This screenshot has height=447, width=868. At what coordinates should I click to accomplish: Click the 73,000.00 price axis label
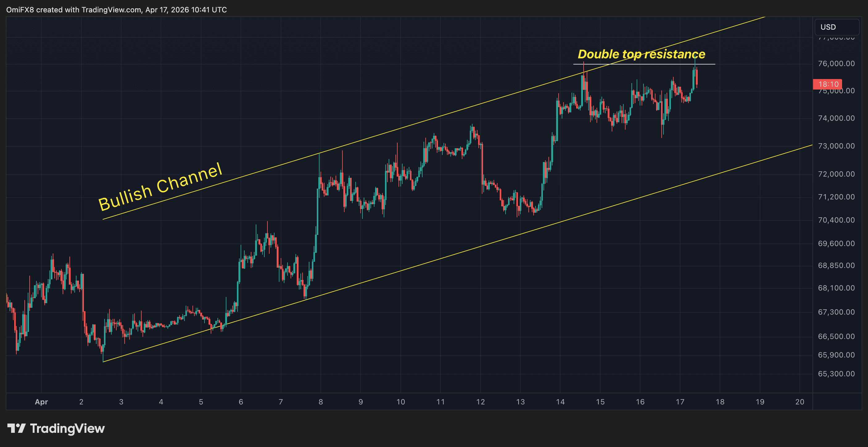[x=836, y=146]
